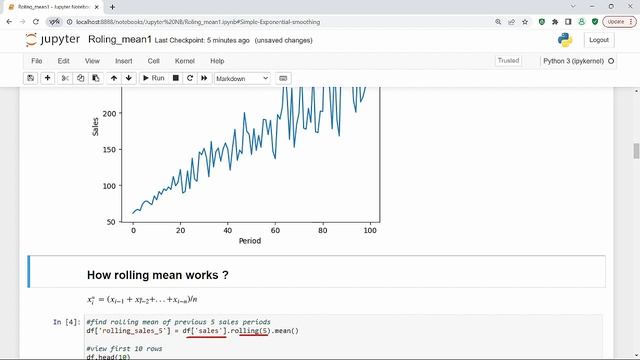Viewport: 640px width, 360px height.
Task: Click the dark green shield extension icon
Action: [595, 22]
